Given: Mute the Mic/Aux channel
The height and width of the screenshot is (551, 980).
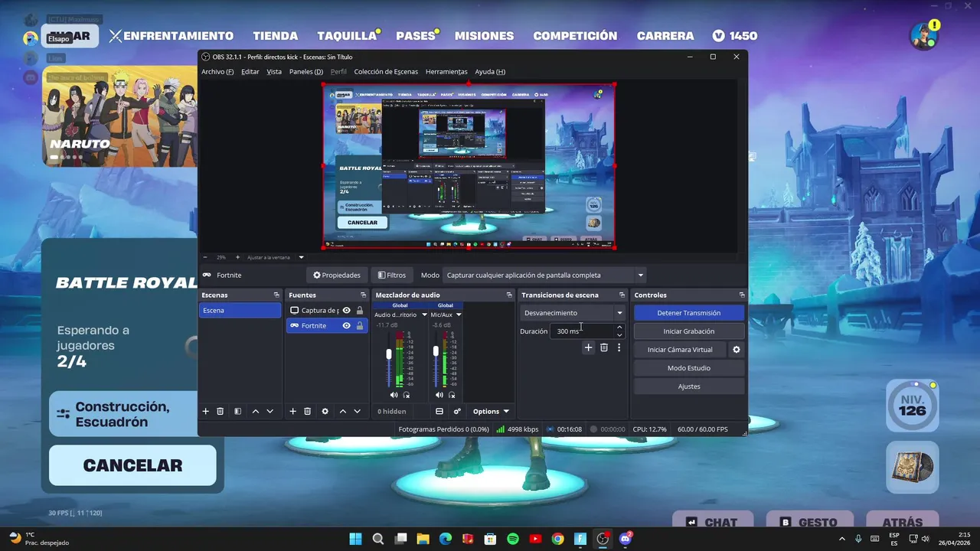Looking at the screenshot, I should [439, 395].
